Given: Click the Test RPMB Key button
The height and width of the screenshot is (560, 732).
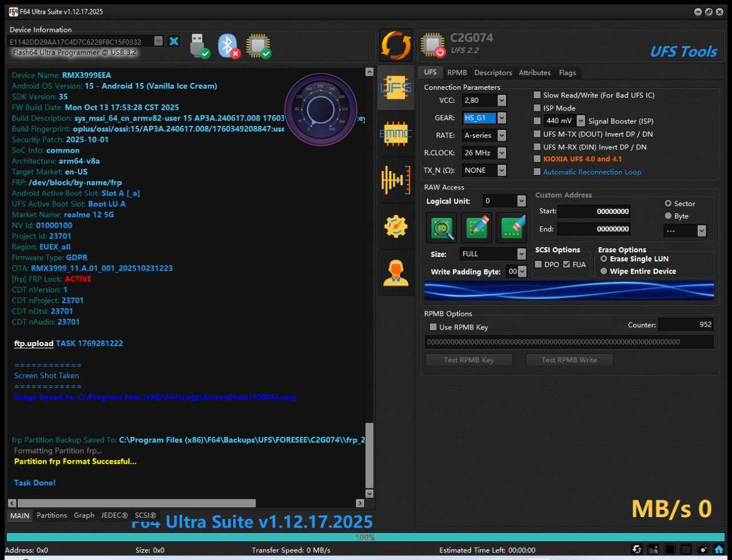Looking at the screenshot, I should click(x=469, y=360).
